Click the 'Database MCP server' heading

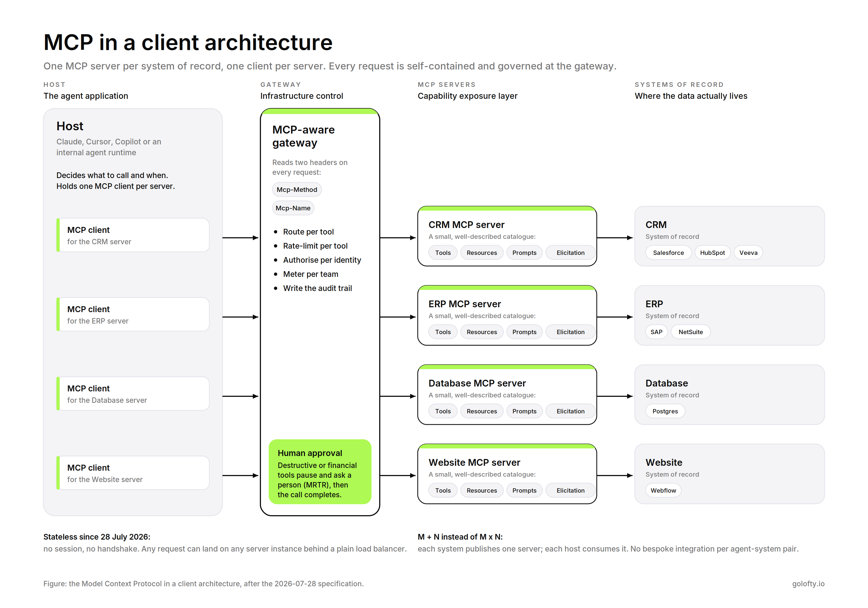point(477,383)
